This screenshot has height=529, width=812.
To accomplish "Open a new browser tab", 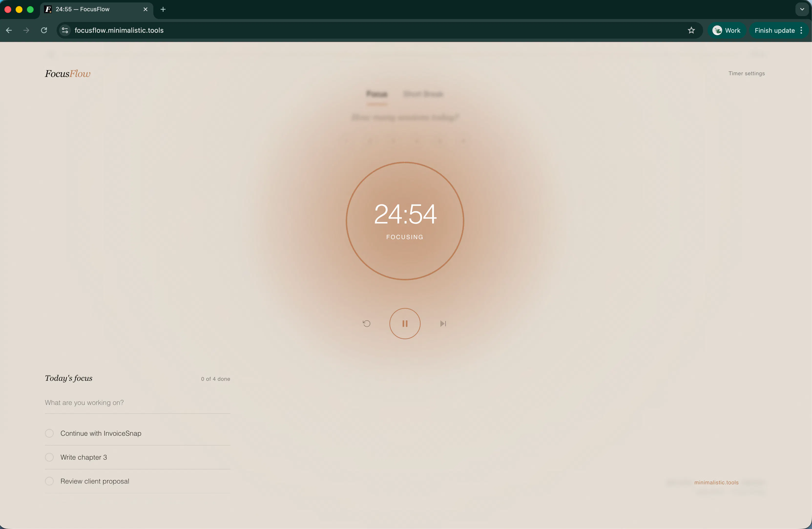I will [163, 9].
